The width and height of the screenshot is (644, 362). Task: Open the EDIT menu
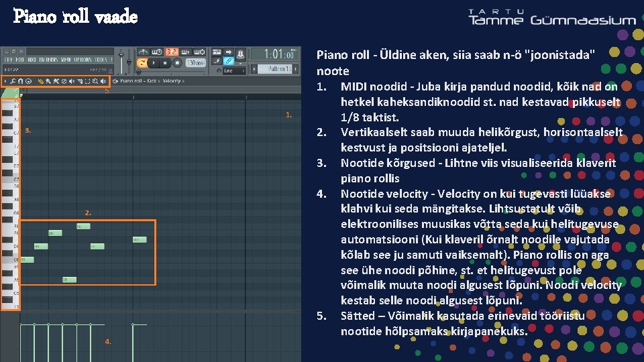pos(19,60)
